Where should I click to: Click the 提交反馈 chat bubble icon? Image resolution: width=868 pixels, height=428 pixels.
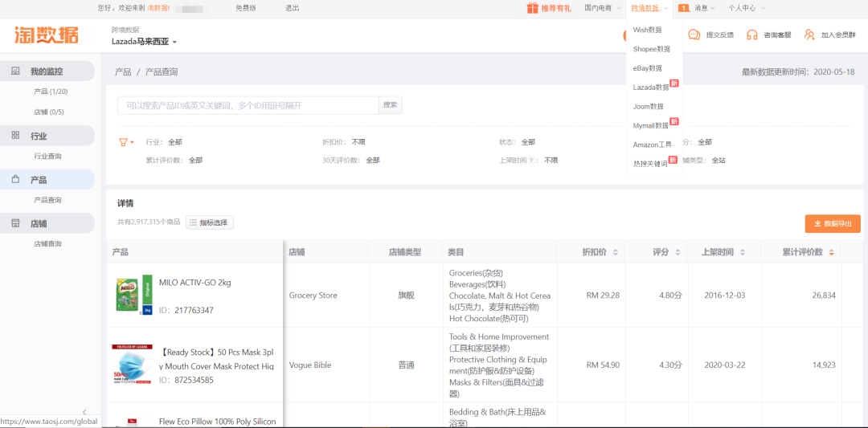(x=694, y=35)
